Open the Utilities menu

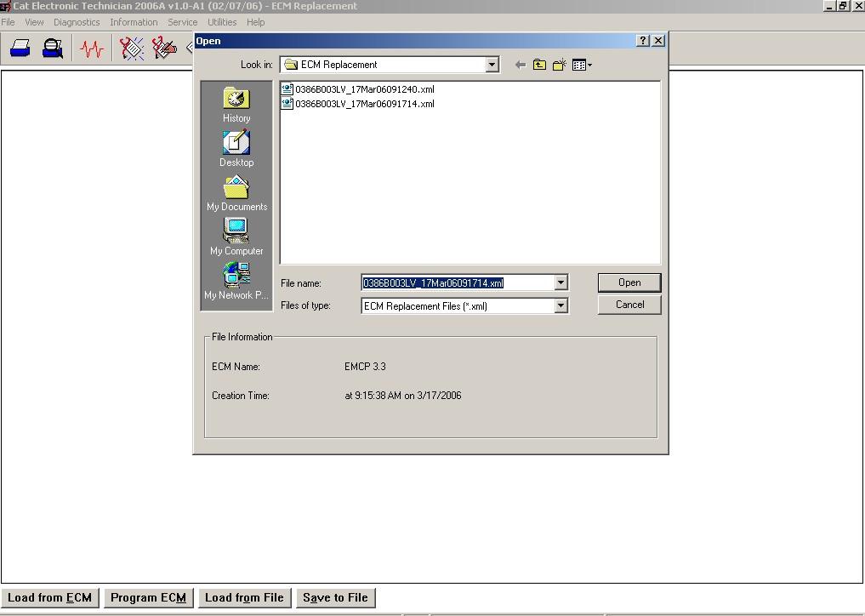pos(222,22)
